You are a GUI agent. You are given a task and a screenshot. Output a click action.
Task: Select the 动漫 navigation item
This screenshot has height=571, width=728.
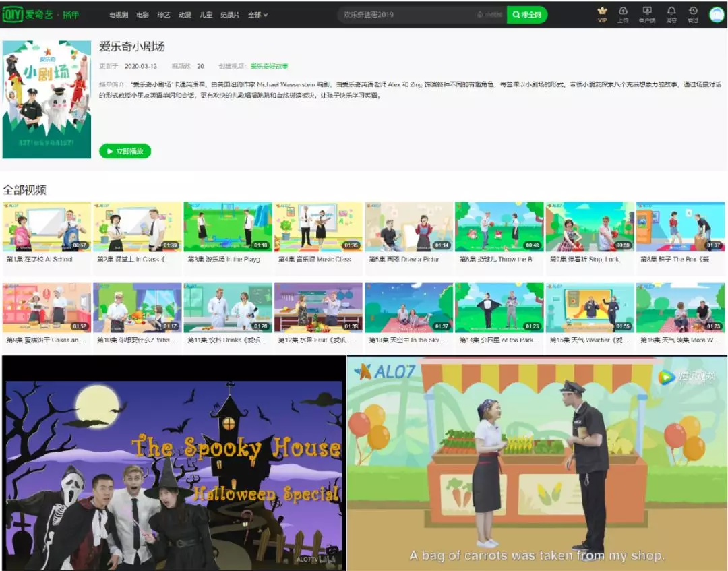click(185, 15)
